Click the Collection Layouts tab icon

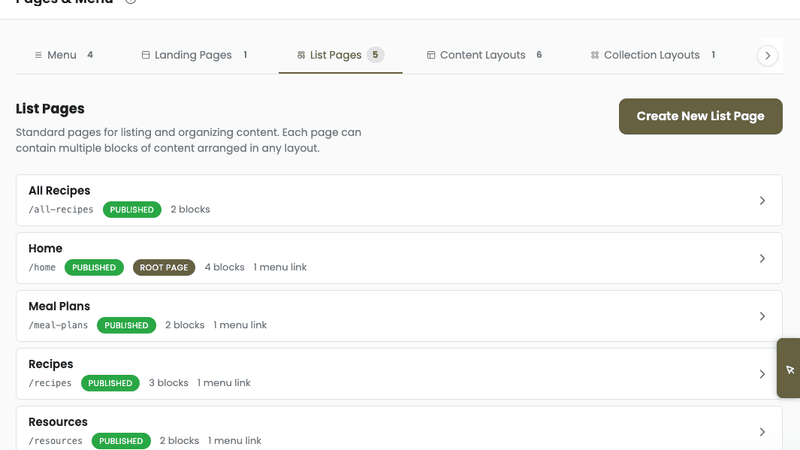[595, 55]
